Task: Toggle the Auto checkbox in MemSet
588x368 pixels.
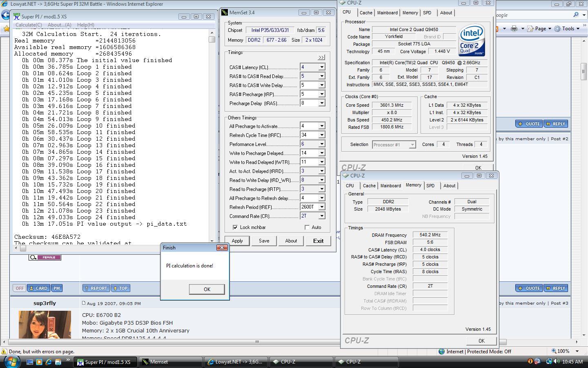Action: click(x=307, y=227)
